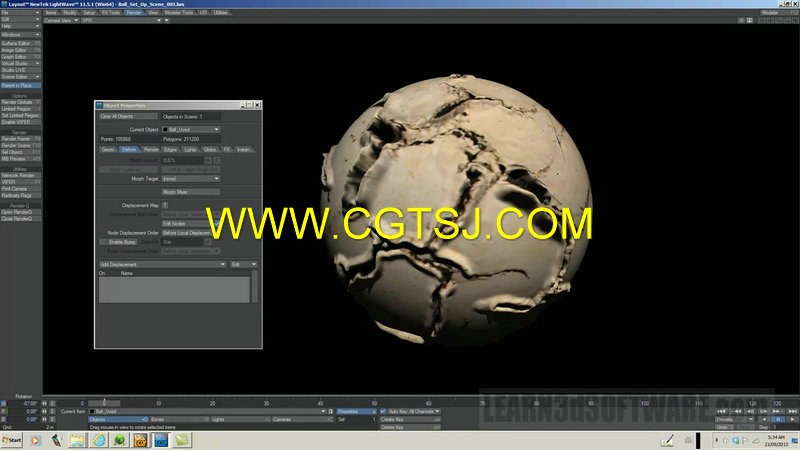The width and height of the screenshot is (800, 450).
Task: Expand the Scene Editor dropdown
Action: click(x=20, y=77)
